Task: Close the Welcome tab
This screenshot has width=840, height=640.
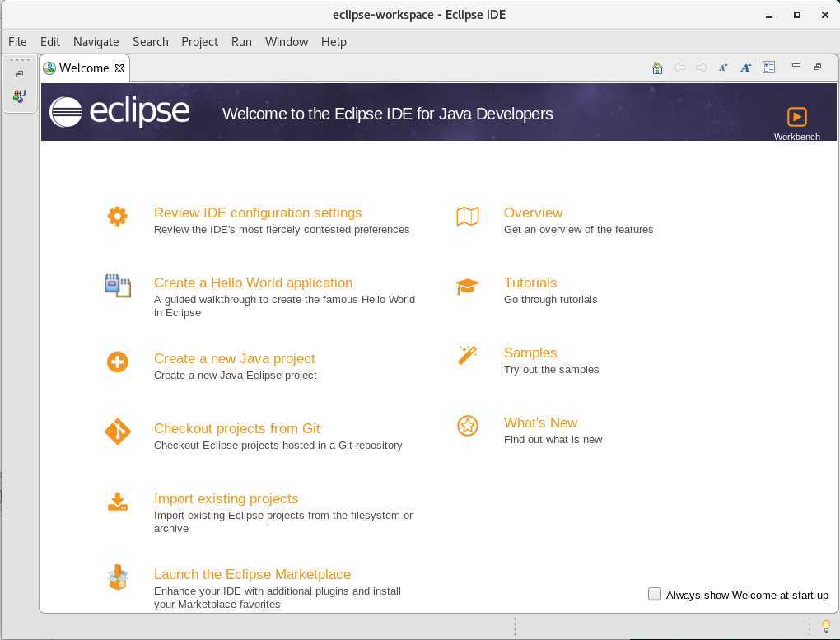Action: 119,68
